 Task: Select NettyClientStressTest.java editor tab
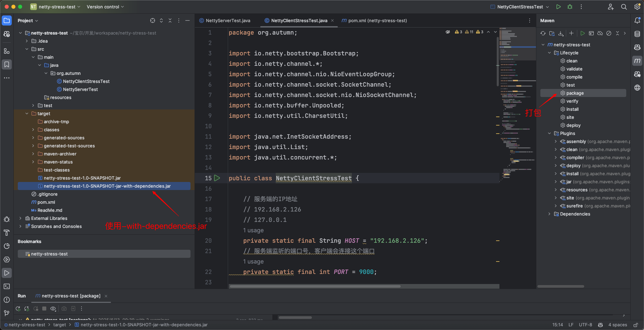coord(299,20)
